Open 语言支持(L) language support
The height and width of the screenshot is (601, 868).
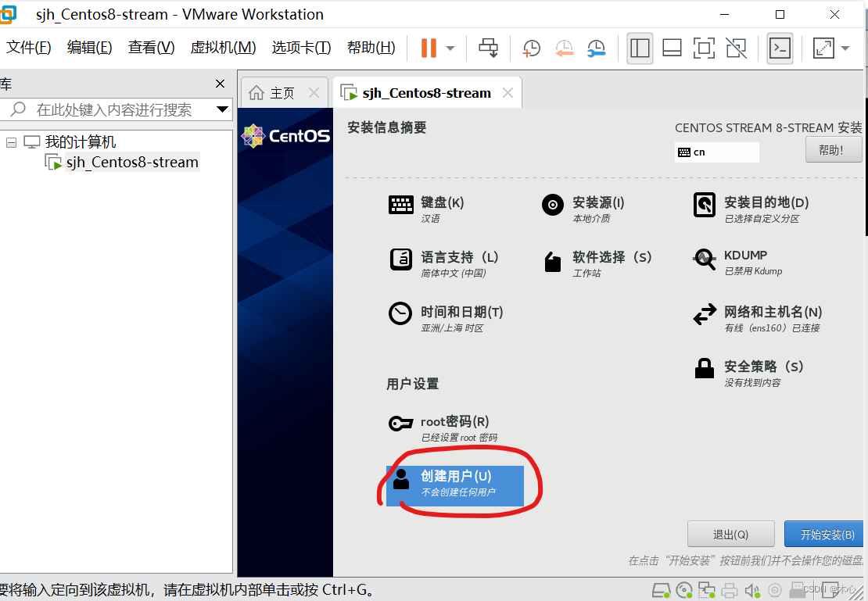(x=444, y=263)
